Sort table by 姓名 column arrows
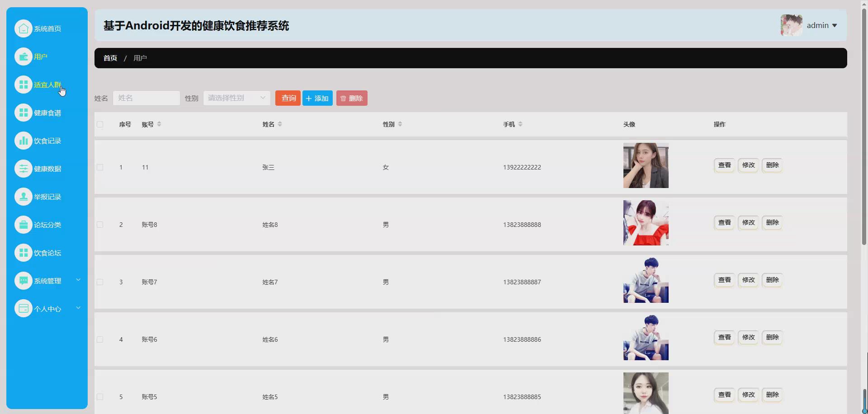The image size is (868, 414). (x=280, y=124)
